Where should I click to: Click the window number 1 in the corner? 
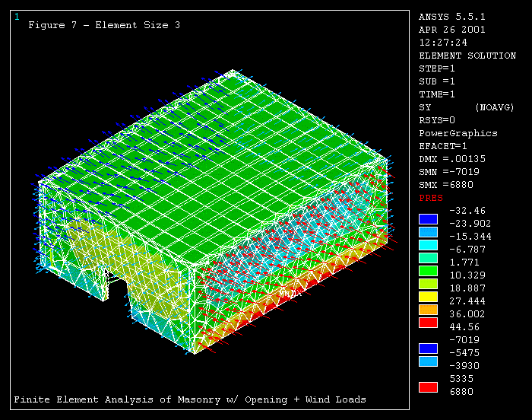17,17
